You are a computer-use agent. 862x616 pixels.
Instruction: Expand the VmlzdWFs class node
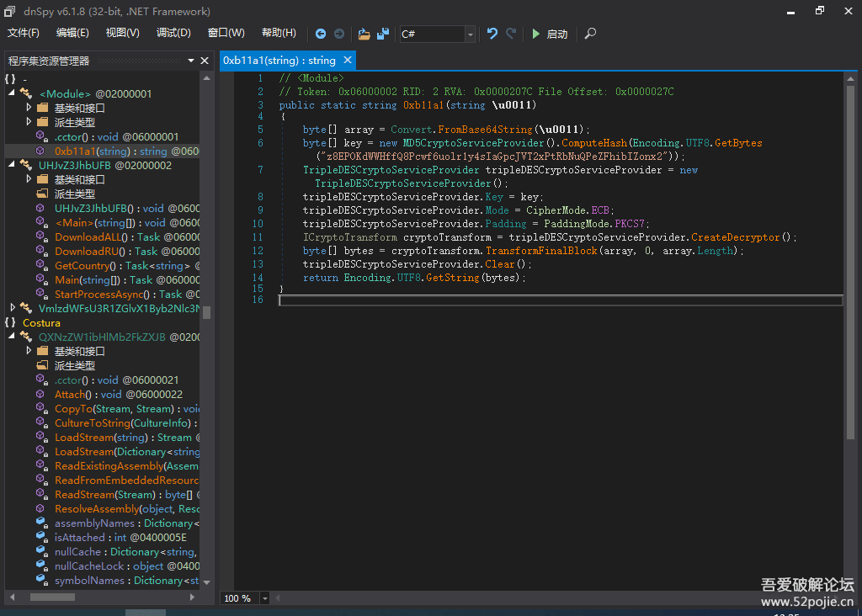pos(12,308)
